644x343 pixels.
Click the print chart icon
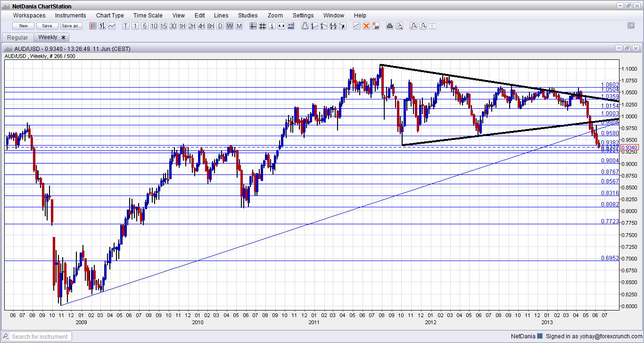pyautogui.click(x=389, y=26)
